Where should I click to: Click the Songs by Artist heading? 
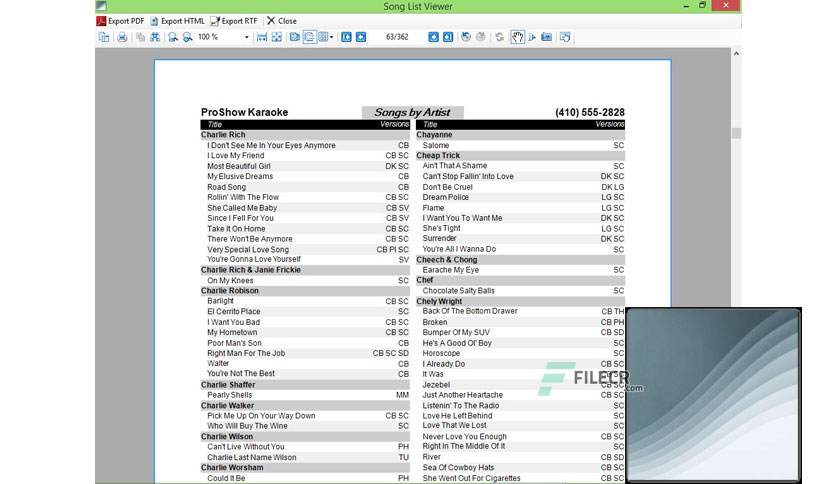click(412, 112)
